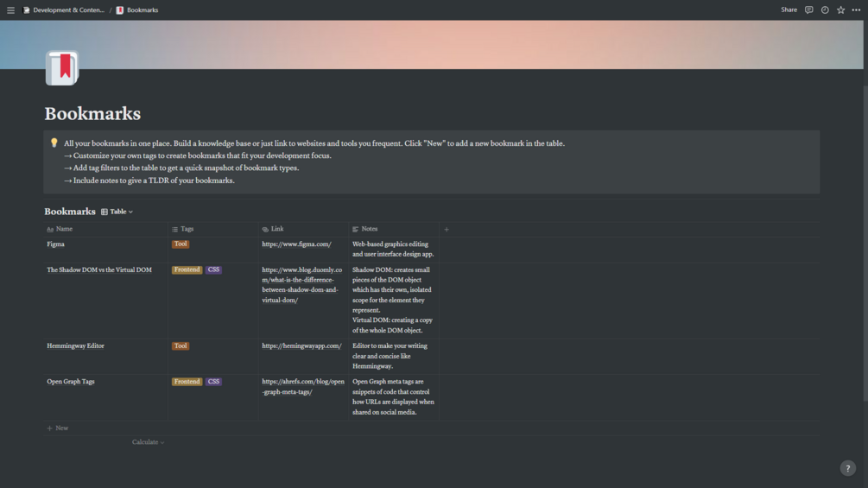Screen dimensions: 868x488
Task: Open the Figma website link
Action: (296, 244)
